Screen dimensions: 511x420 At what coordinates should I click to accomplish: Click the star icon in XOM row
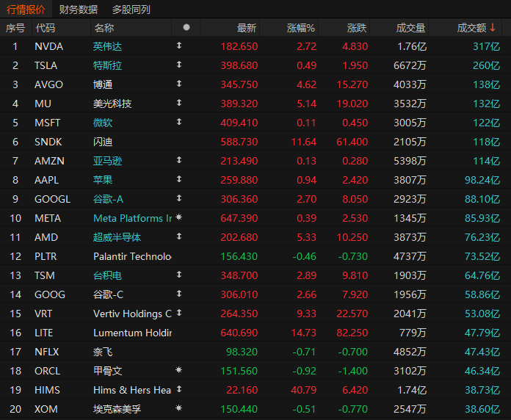(x=179, y=408)
